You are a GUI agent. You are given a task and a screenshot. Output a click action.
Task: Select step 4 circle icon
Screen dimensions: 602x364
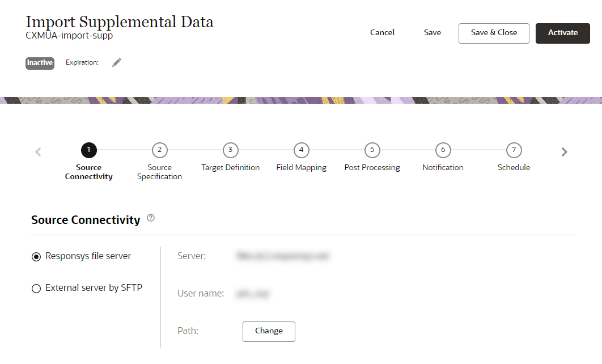coord(302,150)
